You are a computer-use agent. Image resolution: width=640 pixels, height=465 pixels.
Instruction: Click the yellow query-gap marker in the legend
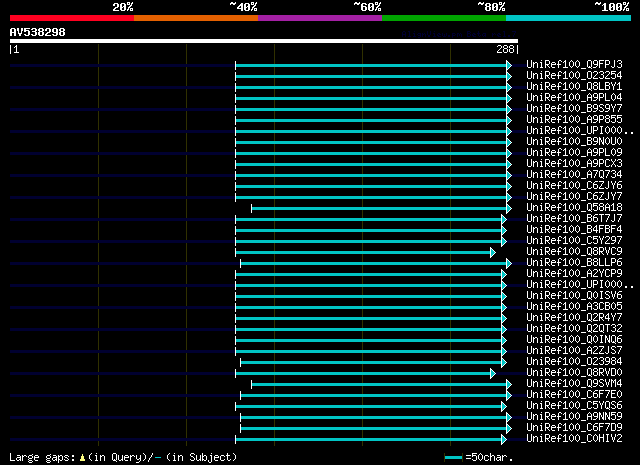82,458
